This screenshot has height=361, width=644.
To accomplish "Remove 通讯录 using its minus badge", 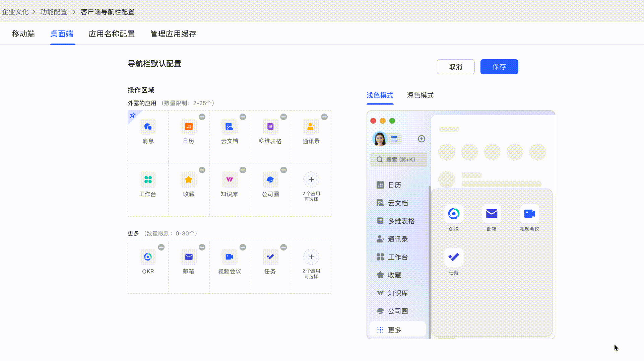I will pyautogui.click(x=324, y=117).
